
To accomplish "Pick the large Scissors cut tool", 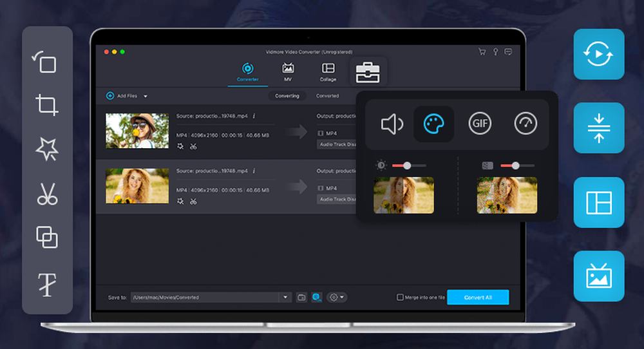I will [x=47, y=194].
